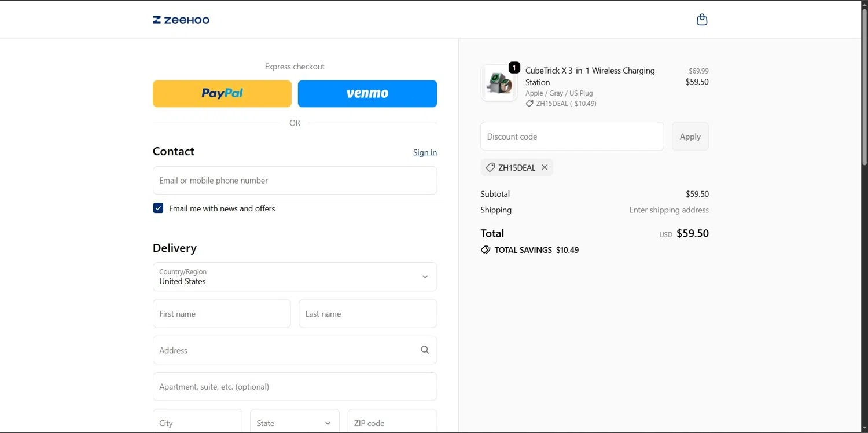Focus the Email or mobile phone field

(295, 180)
